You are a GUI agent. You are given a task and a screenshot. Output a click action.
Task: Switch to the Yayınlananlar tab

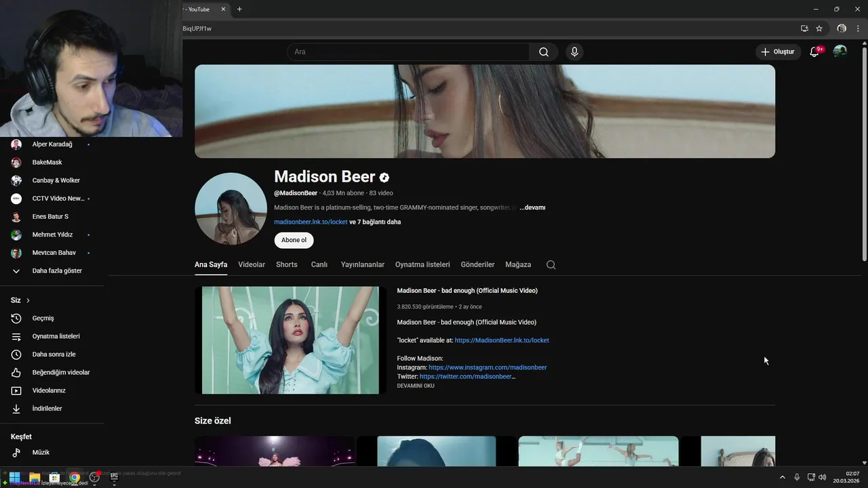coord(363,265)
